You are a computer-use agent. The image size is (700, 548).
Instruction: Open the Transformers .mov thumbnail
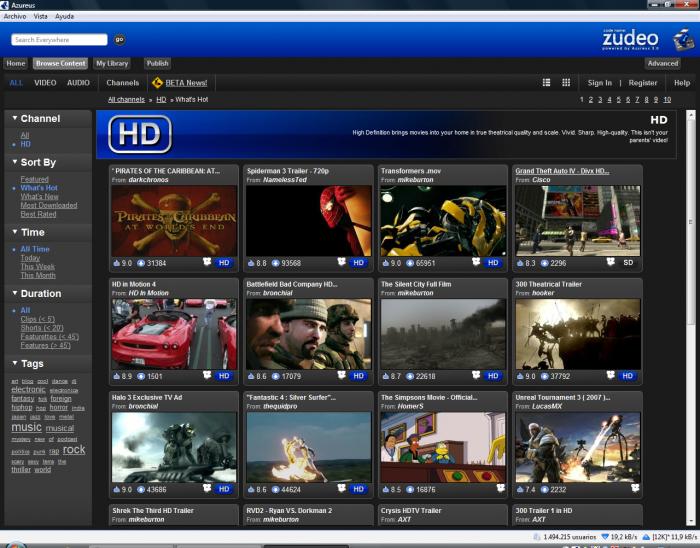tap(443, 221)
